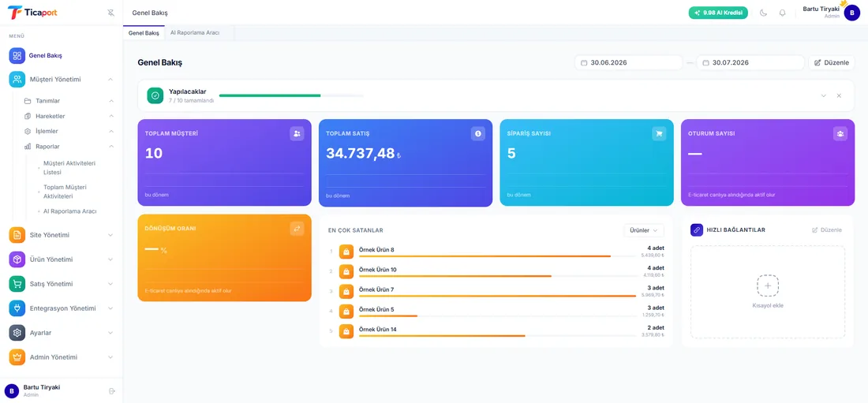Collapse the Müşteri Yönetimi menu

coord(110,80)
